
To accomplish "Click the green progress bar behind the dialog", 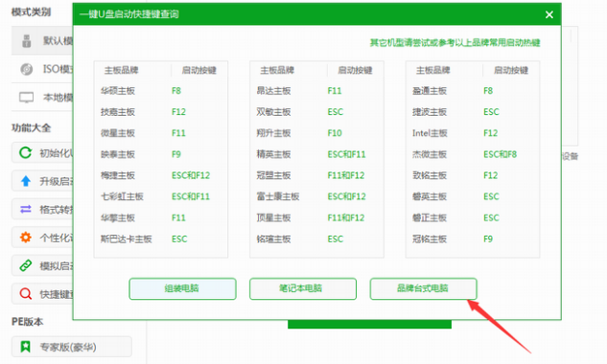I will click(x=370, y=325).
